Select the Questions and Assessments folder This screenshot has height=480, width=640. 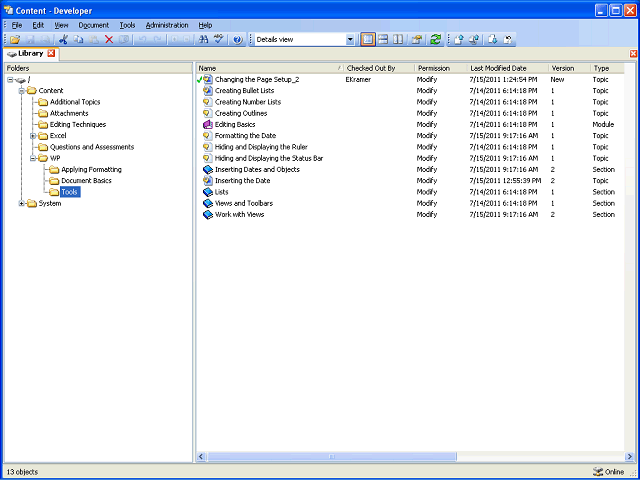pyautogui.click(x=92, y=147)
